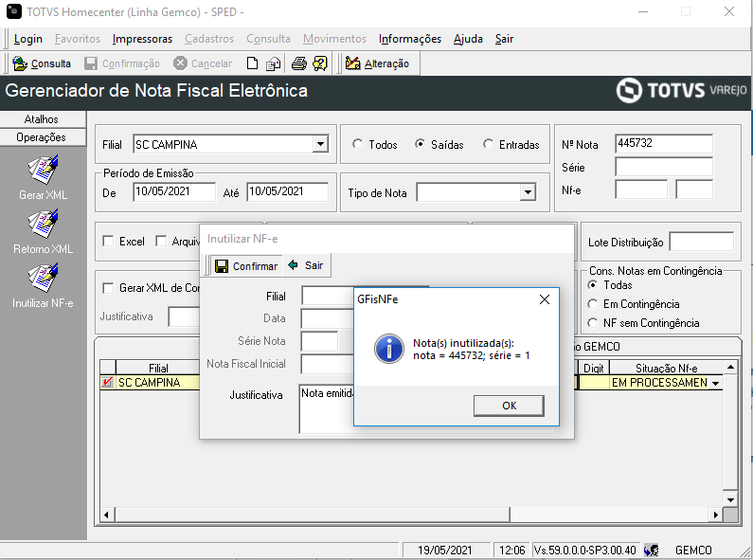
Task: Click the Sair menu item
Action: point(504,39)
